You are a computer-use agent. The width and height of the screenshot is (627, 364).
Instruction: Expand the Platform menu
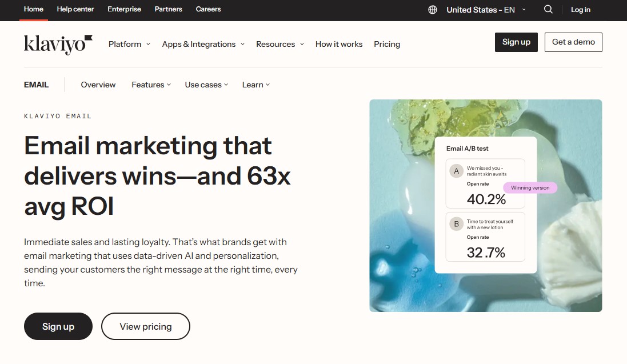click(129, 44)
